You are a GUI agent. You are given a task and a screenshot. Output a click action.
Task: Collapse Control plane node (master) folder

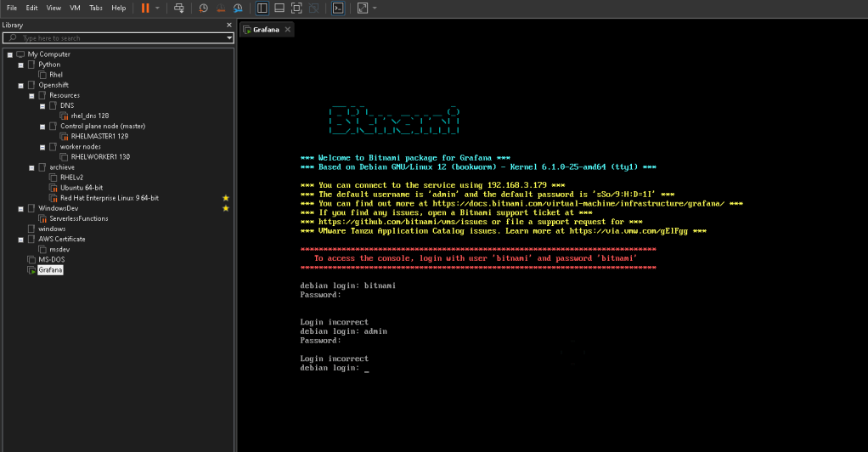pyautogui.click(x=42, y=127)
